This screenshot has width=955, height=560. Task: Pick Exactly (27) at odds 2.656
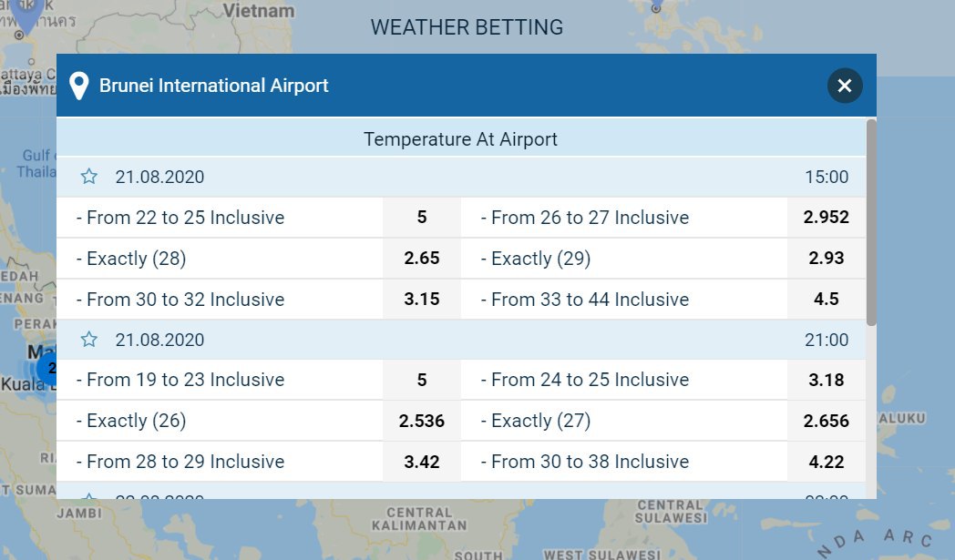pos(826,421)
